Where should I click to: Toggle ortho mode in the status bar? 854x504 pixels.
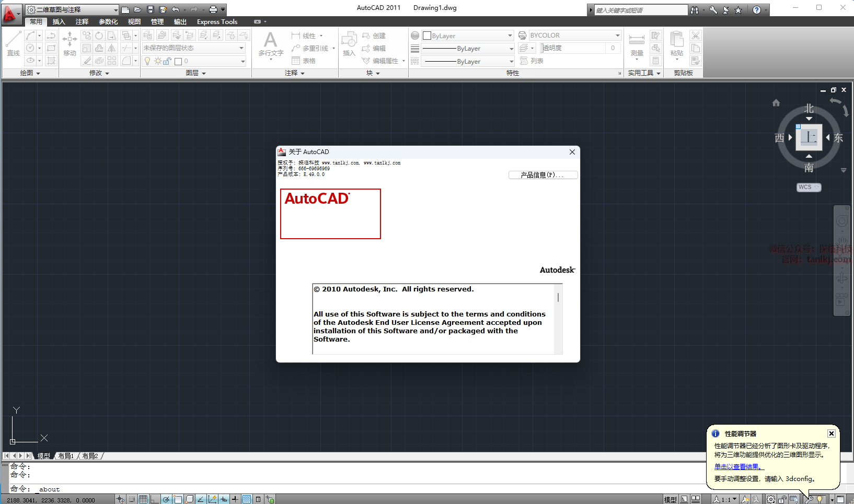(154, 499)
